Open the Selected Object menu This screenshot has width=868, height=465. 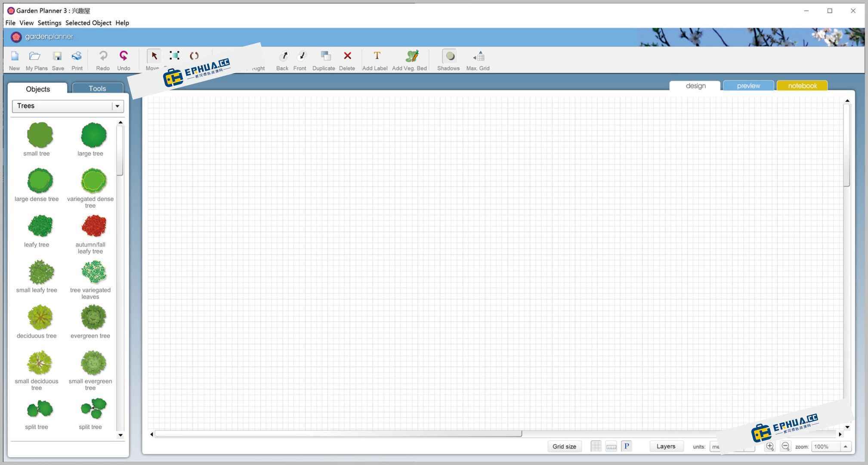tap(88, 23)
